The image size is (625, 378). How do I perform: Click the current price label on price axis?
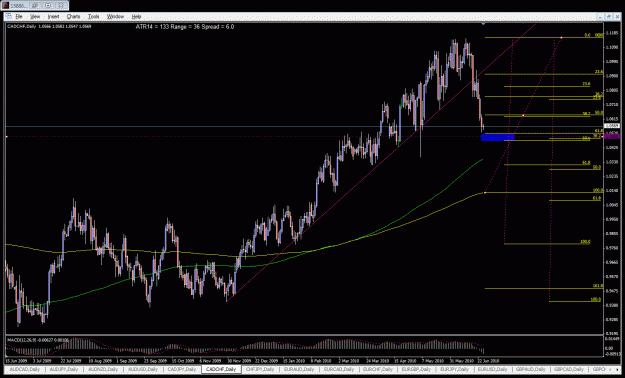(611, 126)
